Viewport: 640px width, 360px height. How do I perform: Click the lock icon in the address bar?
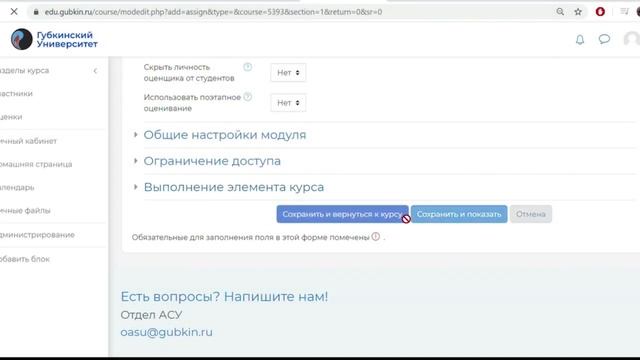pyautogui.click(x=36, y=12)
